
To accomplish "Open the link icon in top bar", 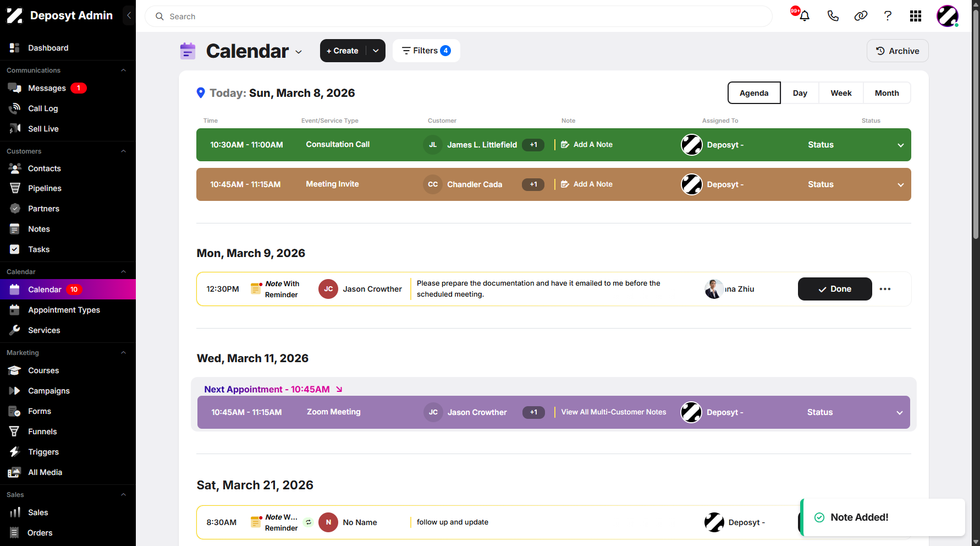I will coord(861,16).
